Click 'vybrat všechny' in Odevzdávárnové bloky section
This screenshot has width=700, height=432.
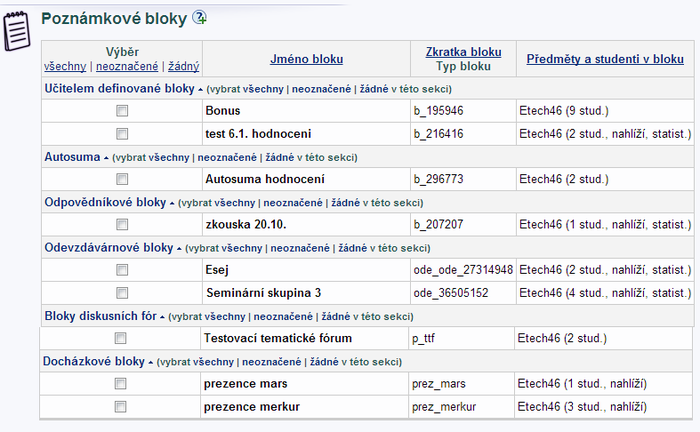(x=225, y=248)
